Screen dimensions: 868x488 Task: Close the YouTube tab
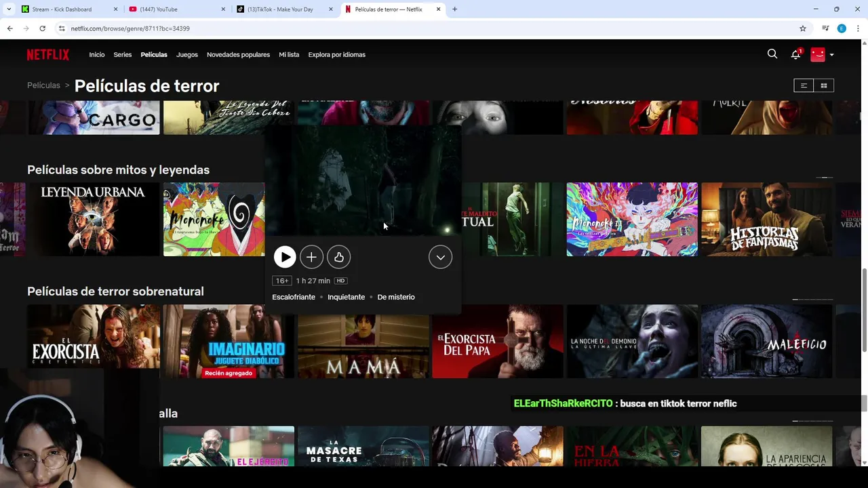point(223,9)
